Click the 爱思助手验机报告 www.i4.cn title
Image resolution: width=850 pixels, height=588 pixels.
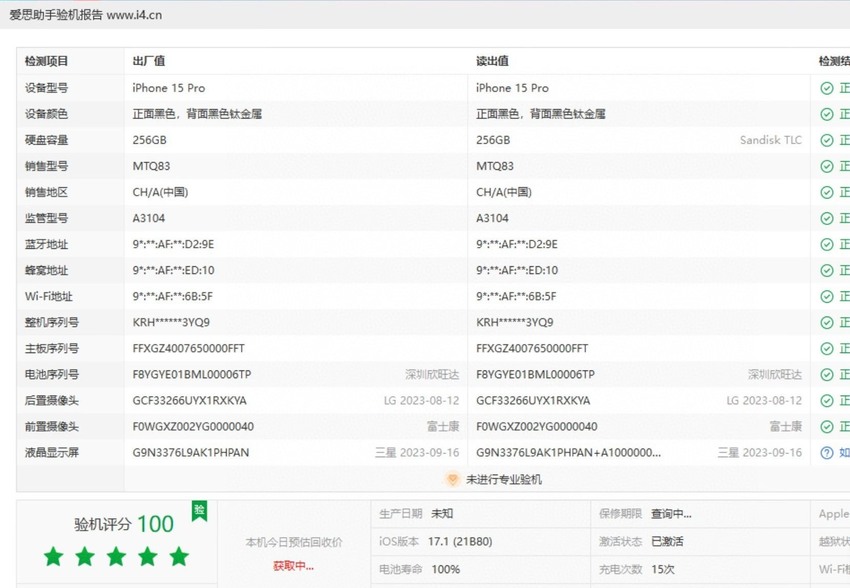86,15
